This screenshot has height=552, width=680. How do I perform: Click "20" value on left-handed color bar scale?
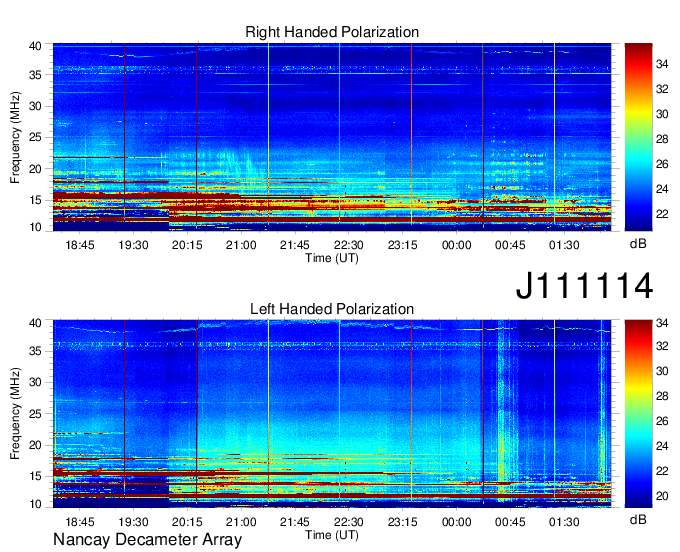662,496
